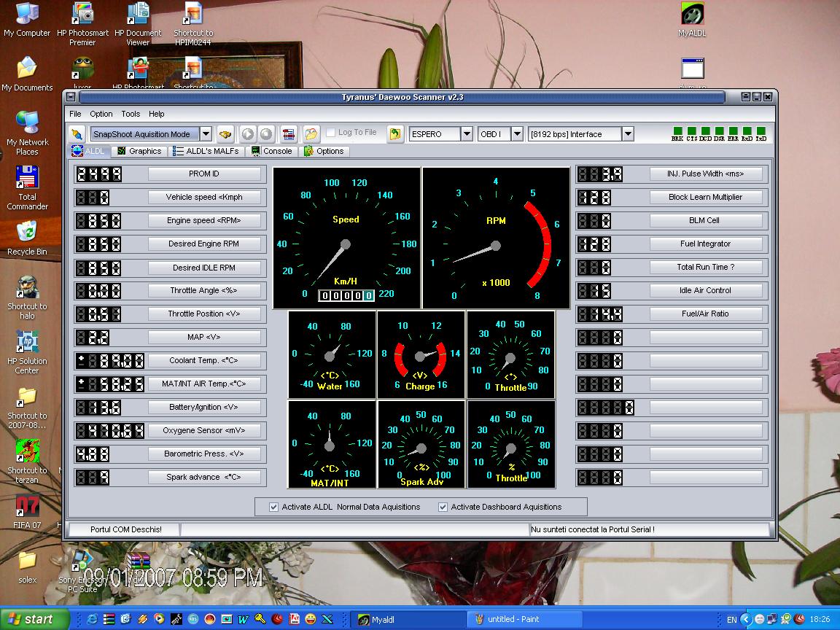Toggle Activate ALDL Normal Data Aquisitions
Screen dimensions: 840x630
[274, 507]
